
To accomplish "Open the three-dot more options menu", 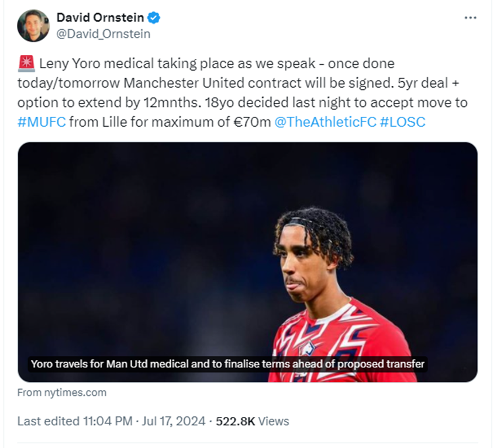I will pyautogui.click(x=470, y=18).
